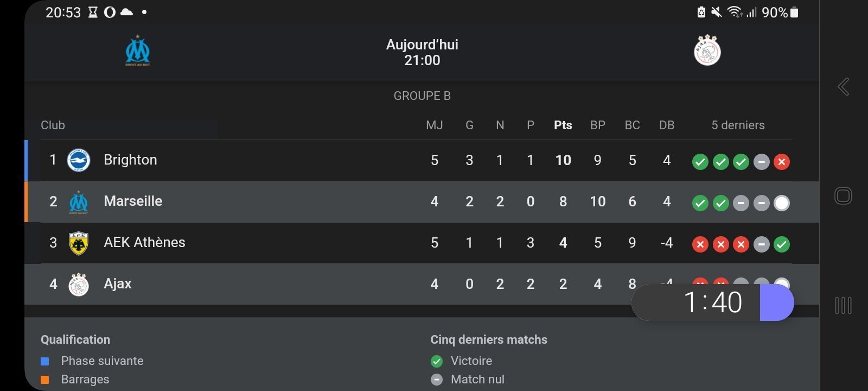Tap the blue Phase suivante legend swatch
Screen dimensions: 868x391
pos(45,361)
